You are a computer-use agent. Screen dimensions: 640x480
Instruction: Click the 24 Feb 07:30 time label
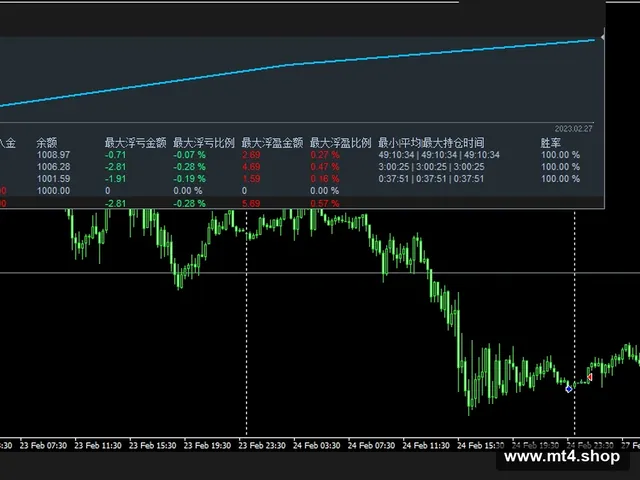pos(371,446)
